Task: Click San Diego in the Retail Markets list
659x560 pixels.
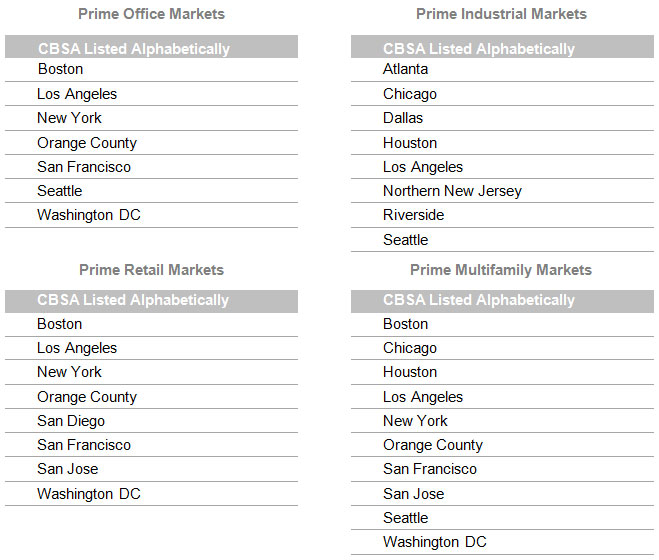Action: pyautogui.click(x=71, y=421)
